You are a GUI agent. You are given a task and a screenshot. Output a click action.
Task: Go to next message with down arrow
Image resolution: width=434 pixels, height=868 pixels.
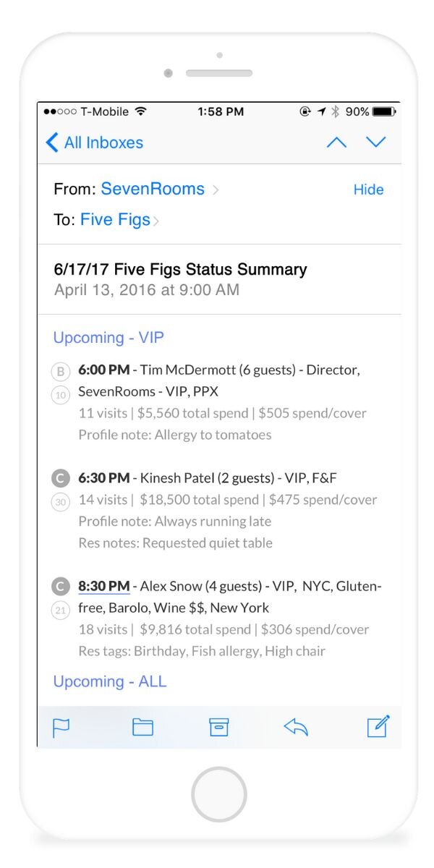tap(376, 142)
